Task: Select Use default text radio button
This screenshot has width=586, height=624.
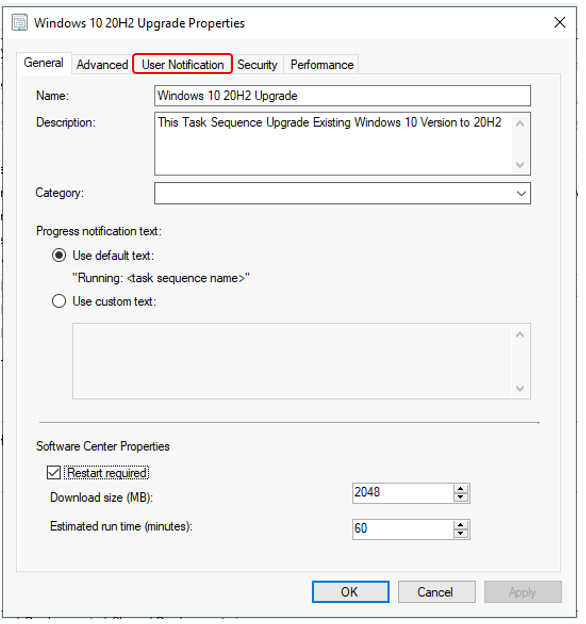Action: click(59, 255)
